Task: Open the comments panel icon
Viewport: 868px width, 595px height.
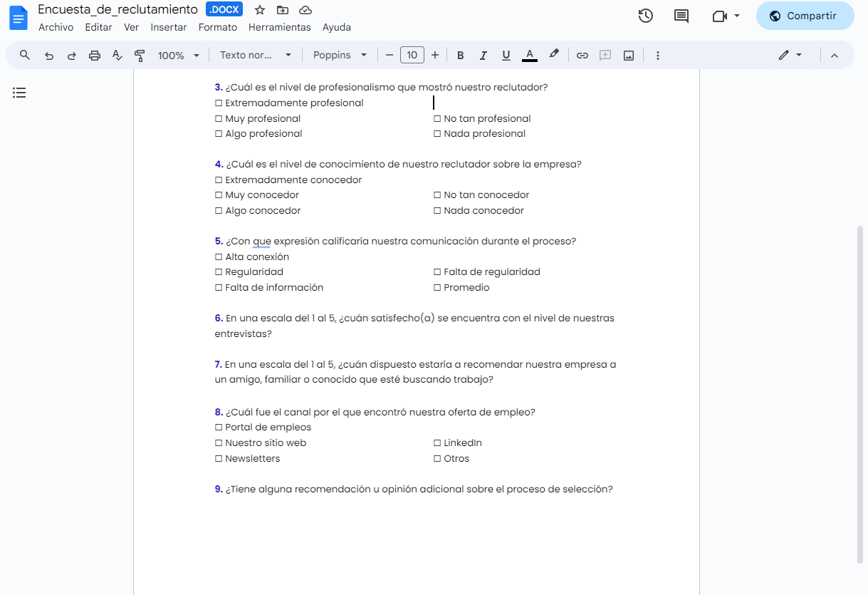Action: pyautogui.click(x=681, y=16)
